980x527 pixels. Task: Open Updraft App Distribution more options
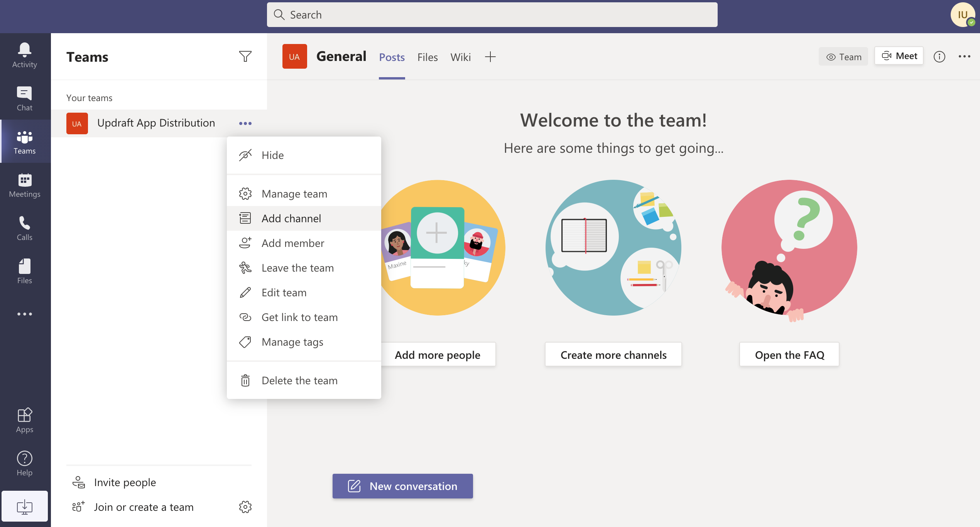point(245,123)
